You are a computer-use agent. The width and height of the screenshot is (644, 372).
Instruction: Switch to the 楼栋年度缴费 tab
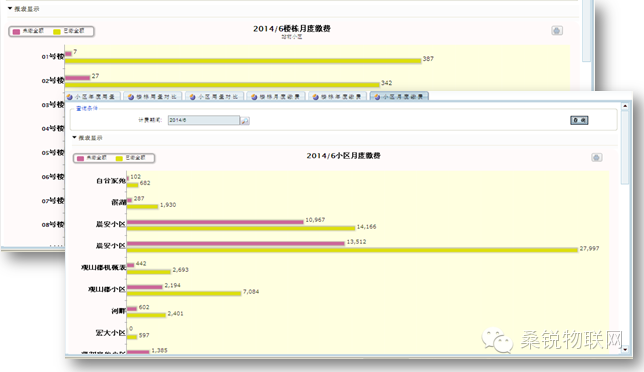[x=337, y=96]
